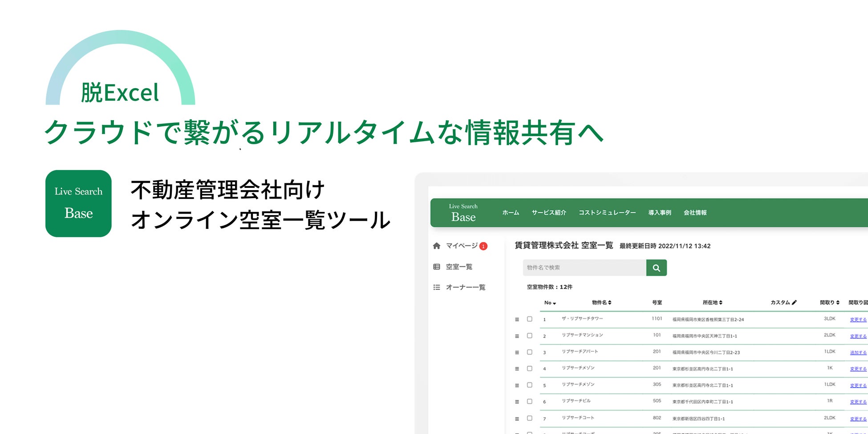Check the checkbox for row number 4
The height and width of the screenshot is (434, 868).
pos(530,369)
